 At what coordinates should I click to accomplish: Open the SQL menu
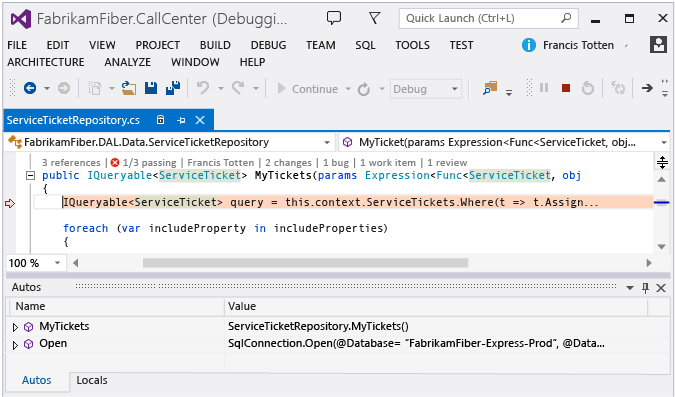365,45
